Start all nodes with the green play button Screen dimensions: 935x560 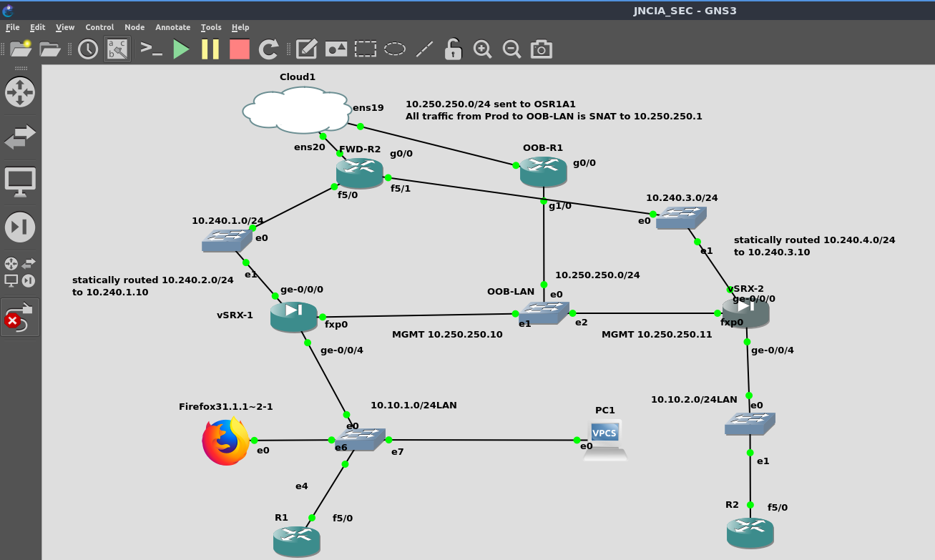coord(181,49)
